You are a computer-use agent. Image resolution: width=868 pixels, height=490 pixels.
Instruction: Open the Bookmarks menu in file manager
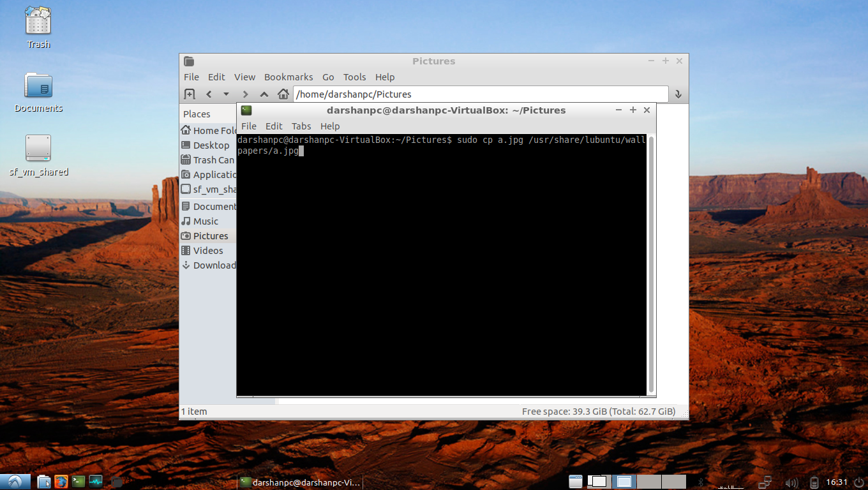point(288,77)
